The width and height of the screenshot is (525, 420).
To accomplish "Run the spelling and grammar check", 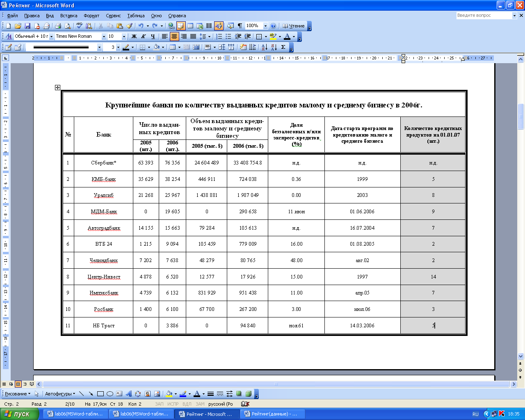I will pyautogui.click(x=79, y=26).
